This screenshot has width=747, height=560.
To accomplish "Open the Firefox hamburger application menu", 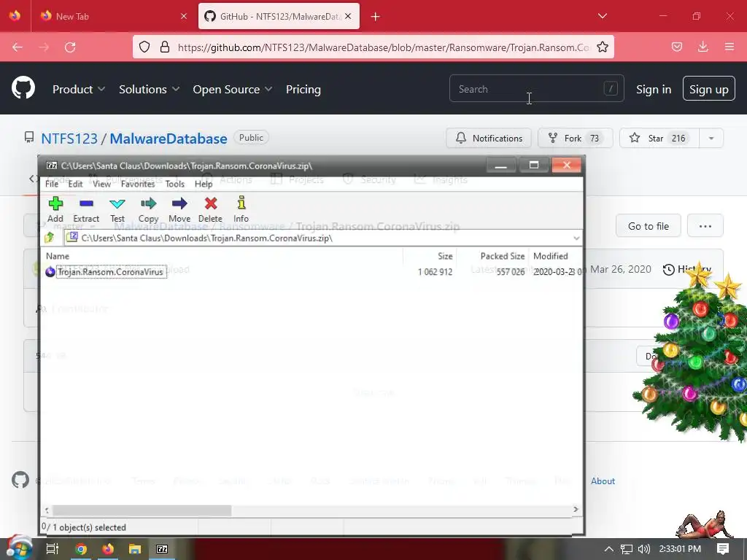I will pyautogui.click(x=729, y=47).
